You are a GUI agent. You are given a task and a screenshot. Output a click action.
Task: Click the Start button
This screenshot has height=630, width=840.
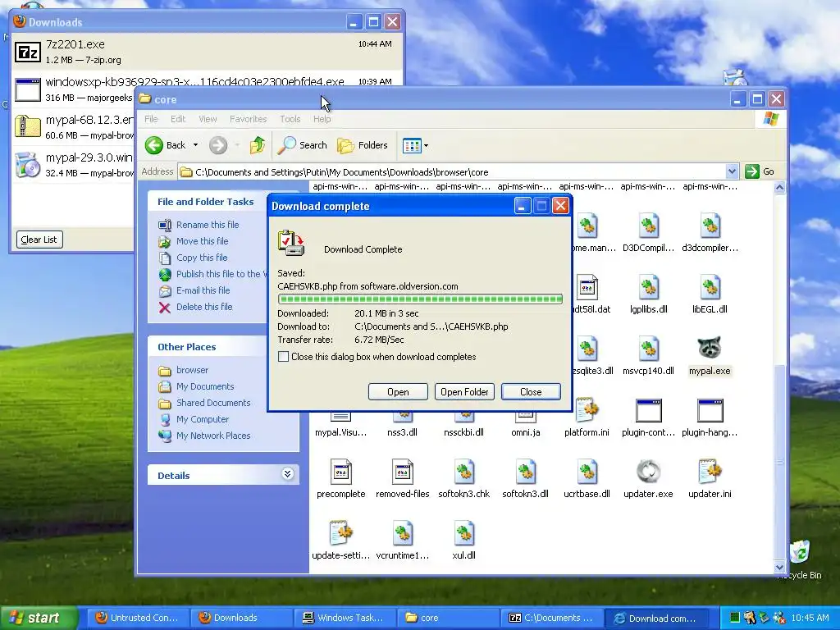tap(39, 618)
